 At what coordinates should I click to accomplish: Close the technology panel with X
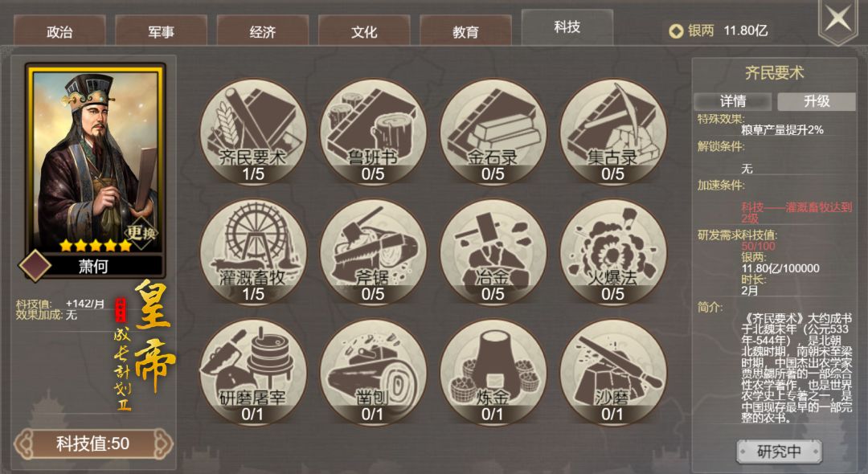coord(838,20)
